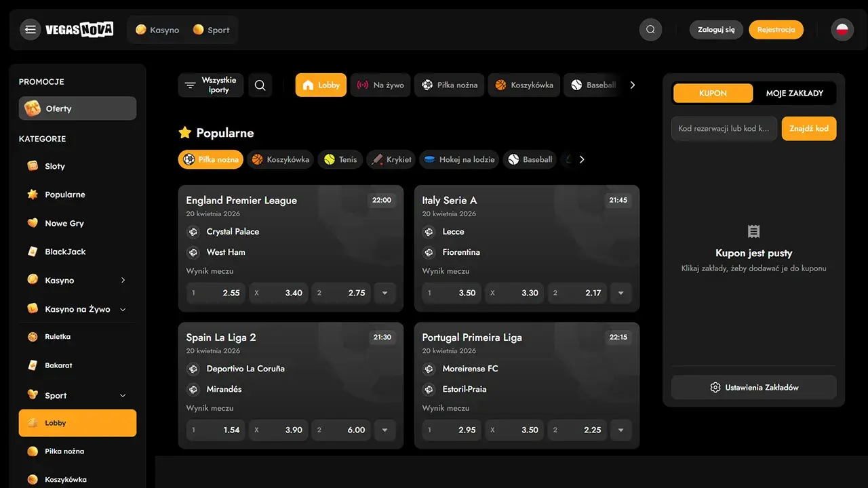This screenshot has height=488, width=868.
Task: Click the Bakarat icon in sidebar
Action: [x=33, y=365]
